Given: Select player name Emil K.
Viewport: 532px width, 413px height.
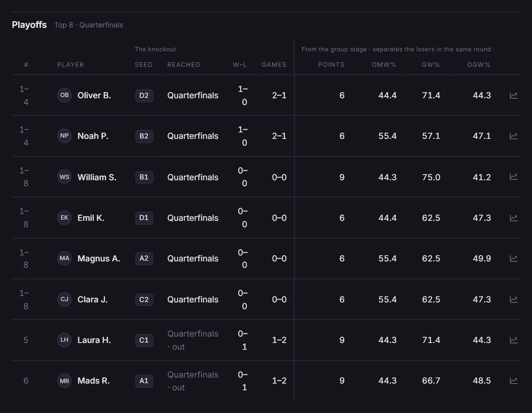Looking at the screenshot, I should pyautogui.click(x=91, y=218).
